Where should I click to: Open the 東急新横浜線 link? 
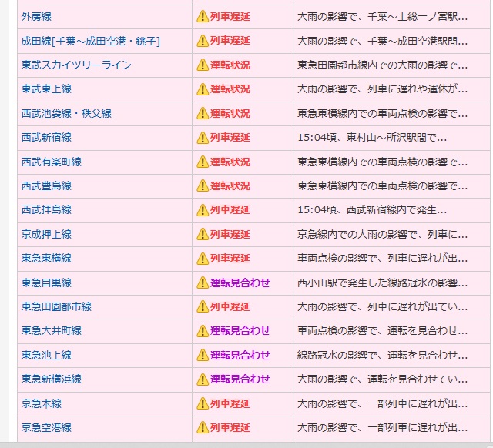pos(52,379)
